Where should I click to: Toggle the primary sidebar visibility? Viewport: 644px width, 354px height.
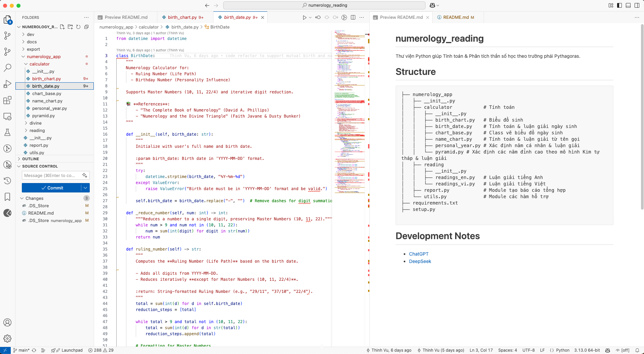click(x=619, y=5)
